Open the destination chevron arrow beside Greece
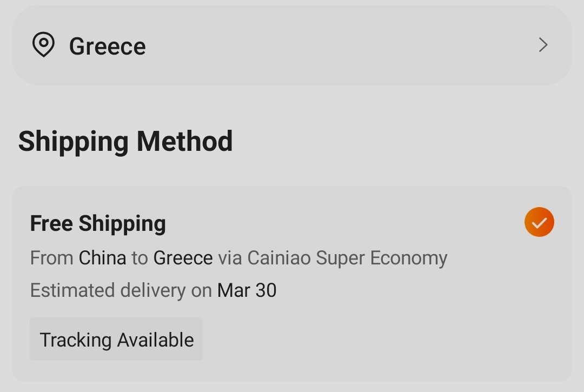The height and width of the screenshot is (392, 584). click(543, 45)
